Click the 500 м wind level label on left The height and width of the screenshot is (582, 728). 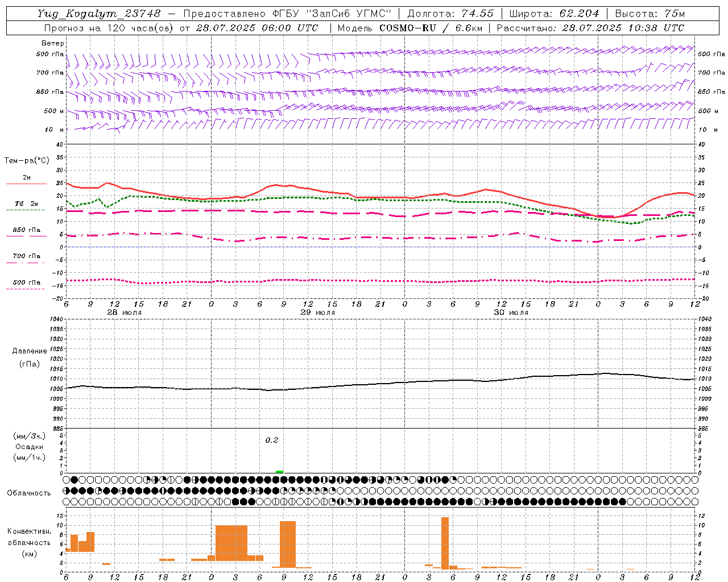coord(53,111)
